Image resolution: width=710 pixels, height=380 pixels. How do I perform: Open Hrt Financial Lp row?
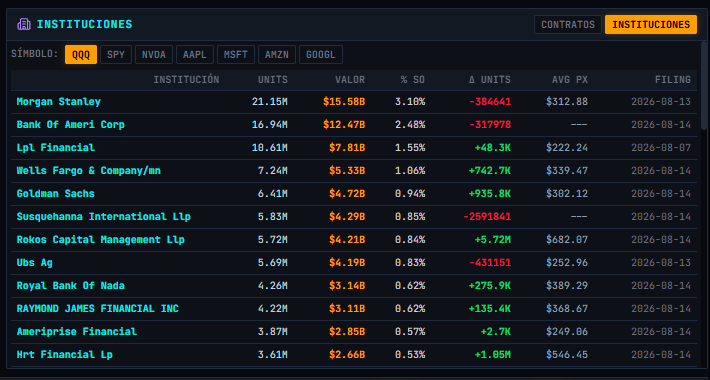354,355
